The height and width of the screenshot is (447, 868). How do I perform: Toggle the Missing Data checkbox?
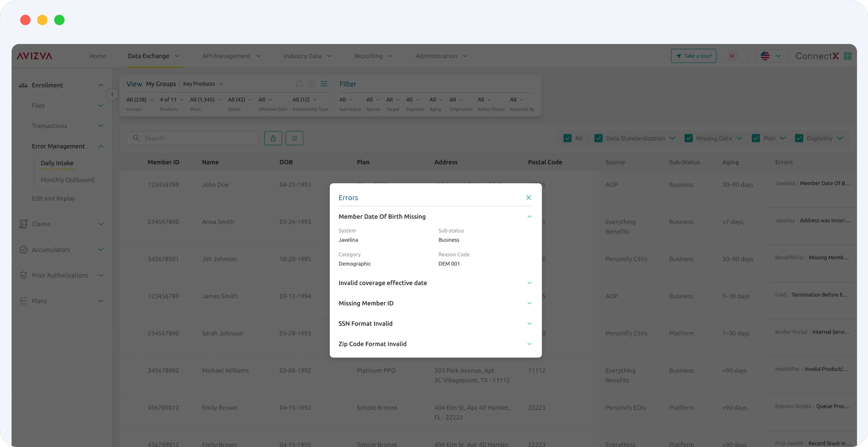point(688,138)
